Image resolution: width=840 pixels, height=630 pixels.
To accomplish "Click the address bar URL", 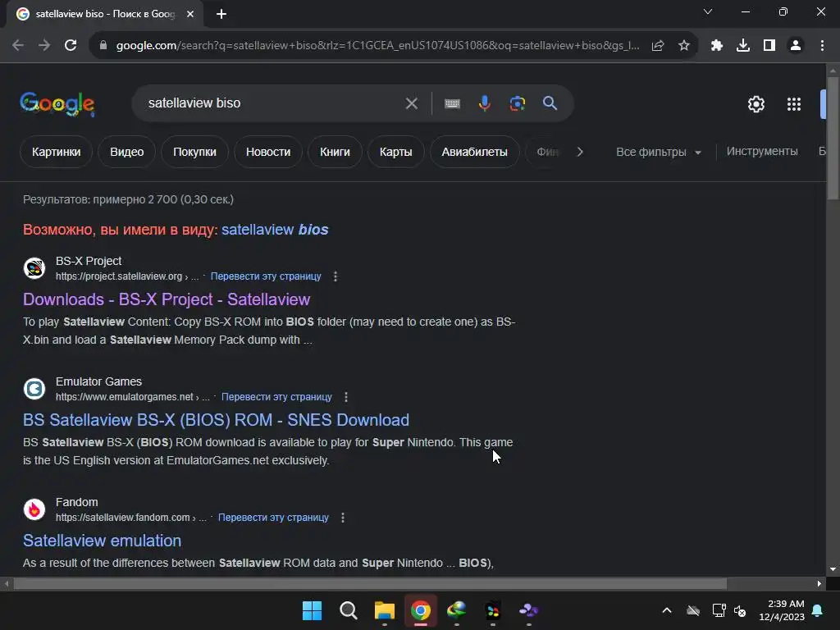I will [x=377, y=46].
